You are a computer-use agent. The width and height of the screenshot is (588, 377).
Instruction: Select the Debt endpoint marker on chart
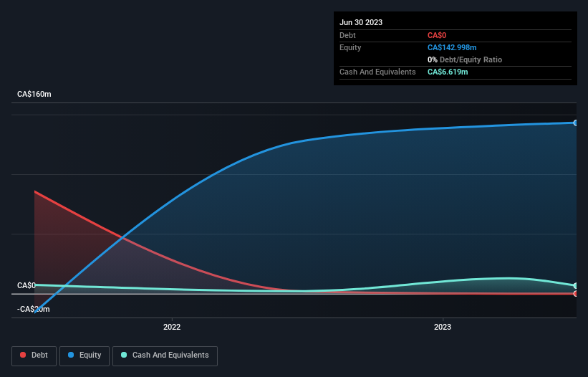click(x=575, y=294)
